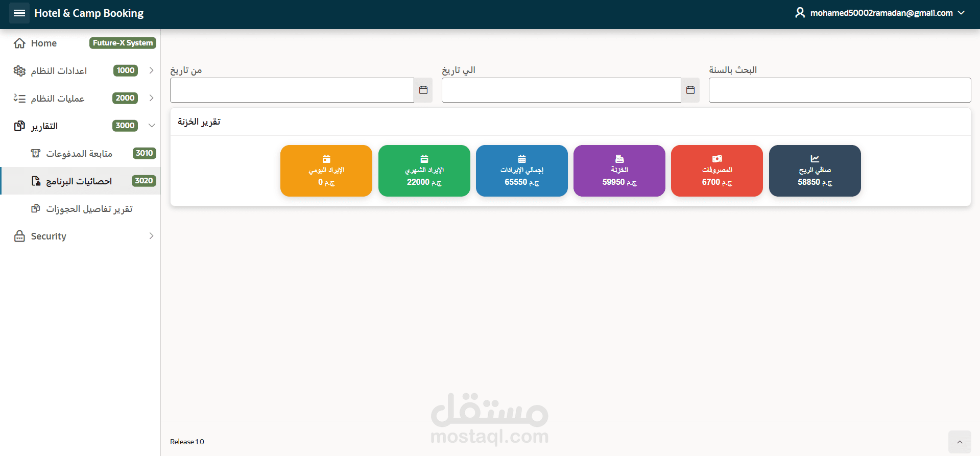
Task: Focus the الي تاريخ date field
Action: [561, 90]
